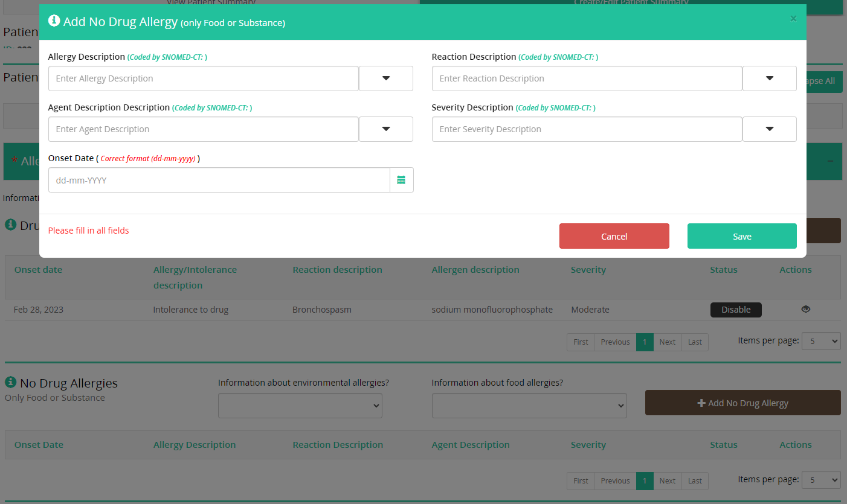Change Items per page for drug allergies table
Screen dimensions: 847x504
point(820,341)
